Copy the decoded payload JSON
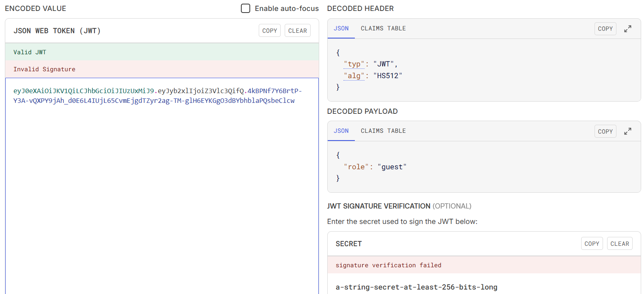The height and width of the screenshot is (294, 644). pos(605,131)
